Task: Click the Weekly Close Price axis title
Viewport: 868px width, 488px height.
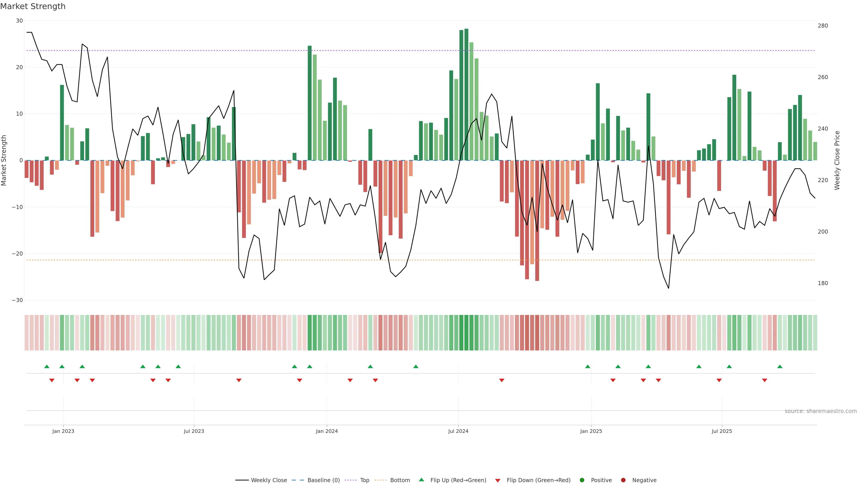Action: (x=837, y=160)
